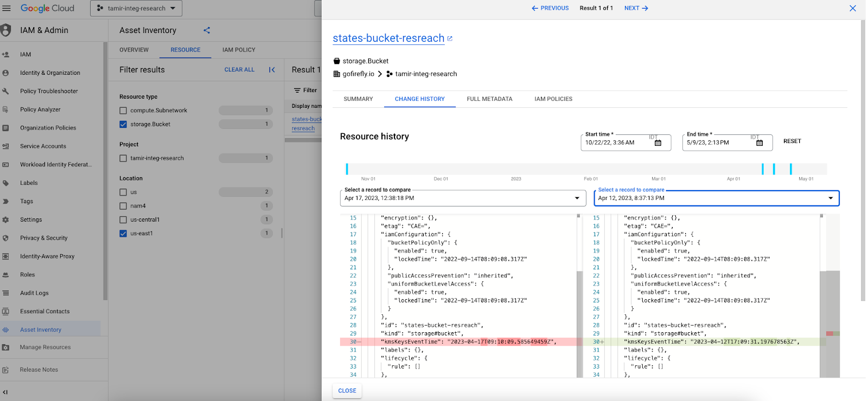Click the Workload Identity Federation icon
The image size is (868, 401).
click(5, 165)
